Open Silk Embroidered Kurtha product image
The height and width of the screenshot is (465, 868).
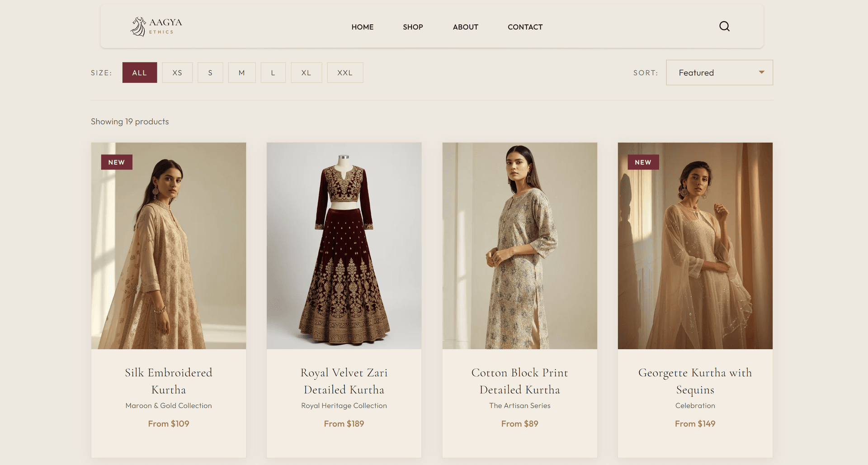[x=169, y=246]
